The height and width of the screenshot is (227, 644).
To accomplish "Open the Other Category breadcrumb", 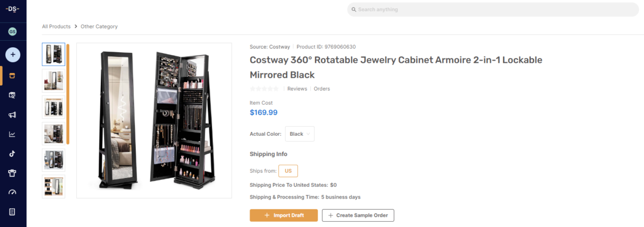I will (x=99, y=26).
